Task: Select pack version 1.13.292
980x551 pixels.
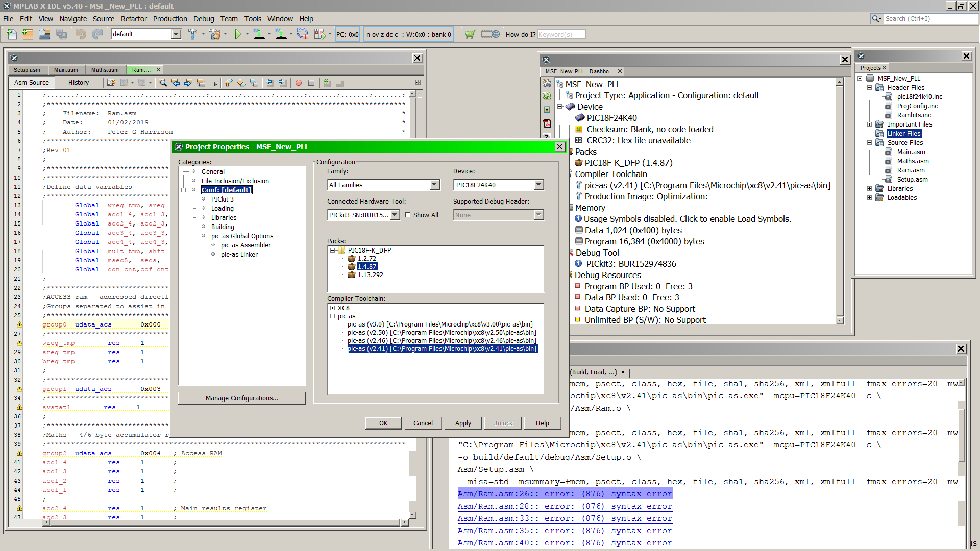Action: click(x=370, y=275)
